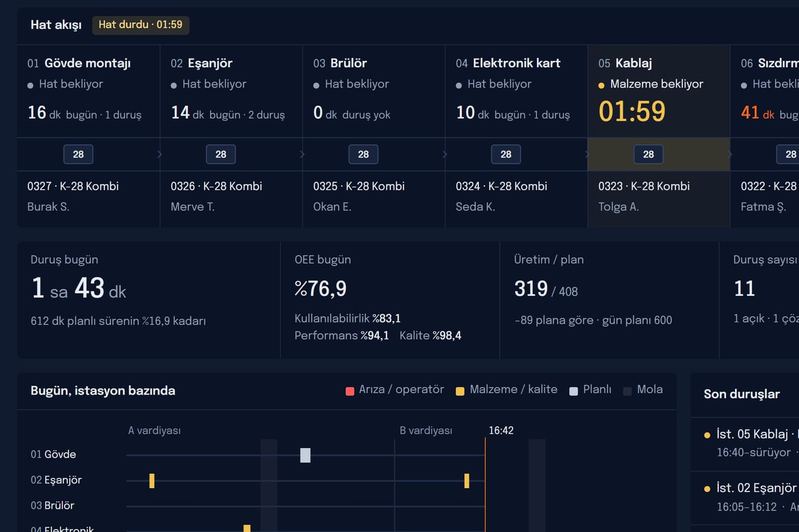The width and height of the screenshot is (799, 532).
Task: Click the 16:42 current time label
Action: pyautogui.click(x=501, y=431)
